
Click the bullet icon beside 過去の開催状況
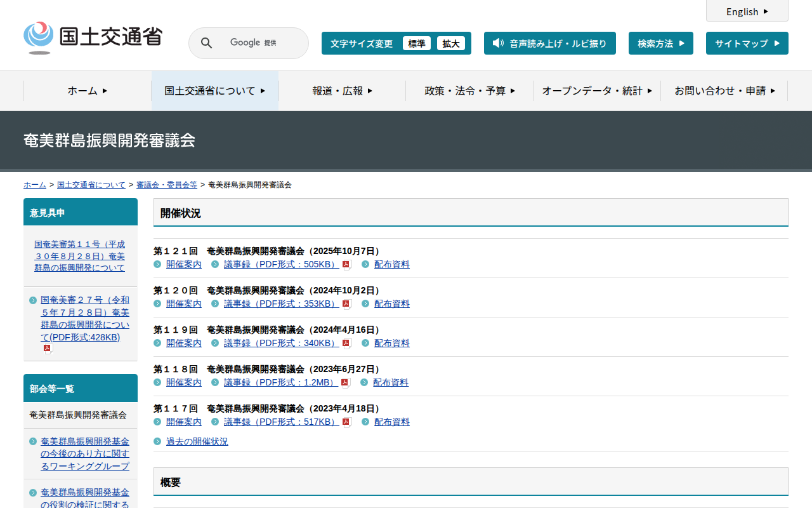[x=157, y=441]
